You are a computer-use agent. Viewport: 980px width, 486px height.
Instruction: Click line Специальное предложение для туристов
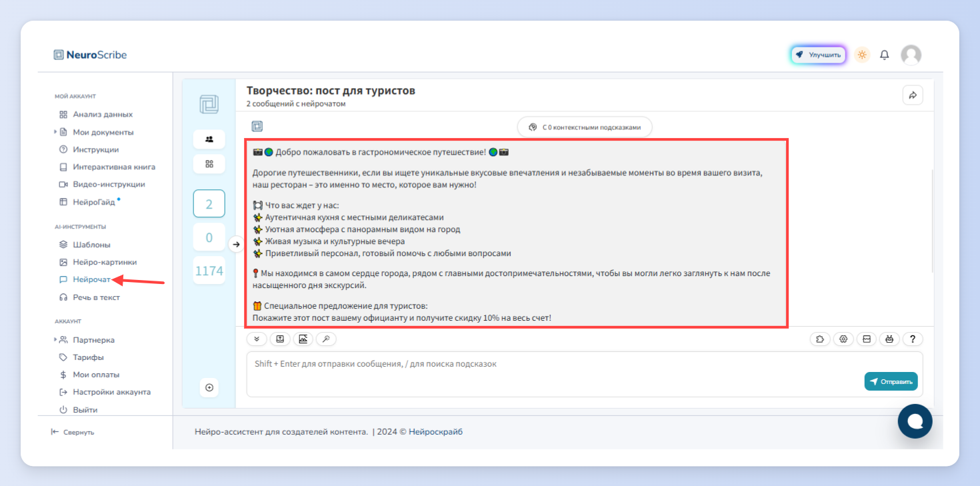(x=345, y=306)
